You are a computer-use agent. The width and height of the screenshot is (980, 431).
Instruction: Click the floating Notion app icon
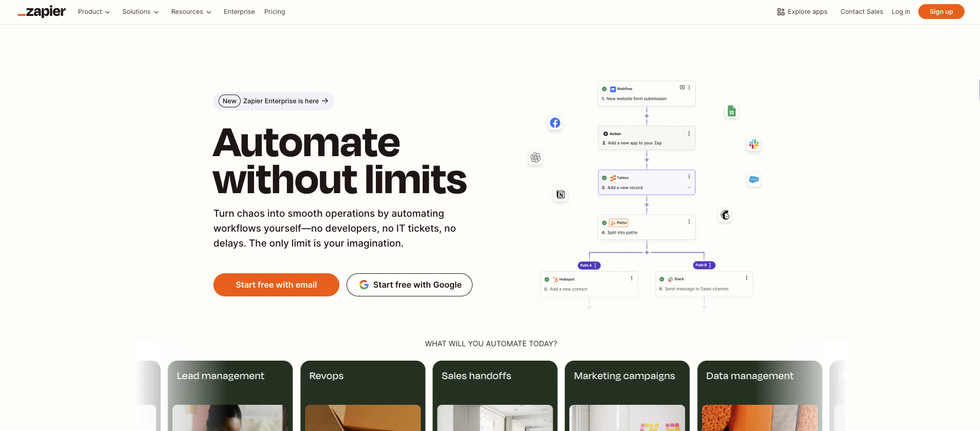point(560,195)
